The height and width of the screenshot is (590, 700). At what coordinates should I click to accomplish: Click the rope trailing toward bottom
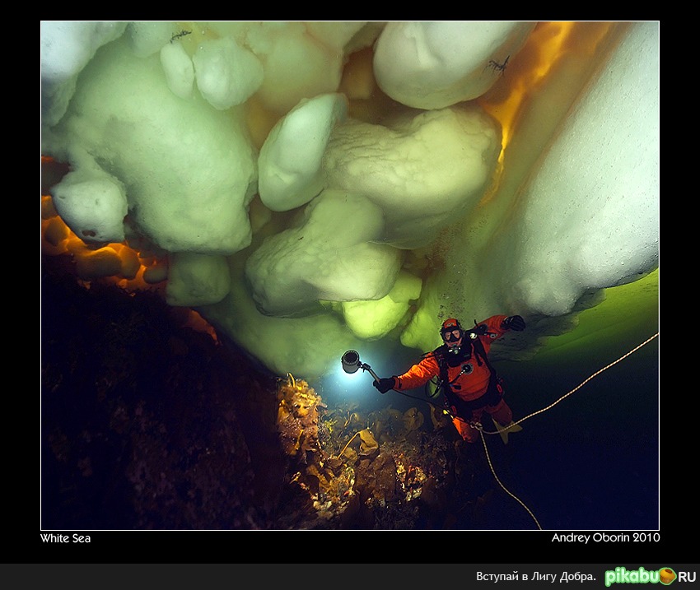[x=506, y=485]
